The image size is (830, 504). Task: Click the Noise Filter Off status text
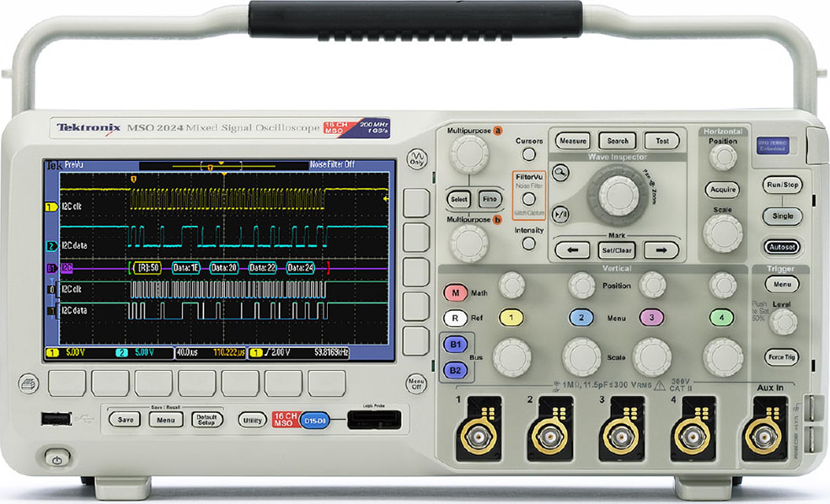point(333,164)
